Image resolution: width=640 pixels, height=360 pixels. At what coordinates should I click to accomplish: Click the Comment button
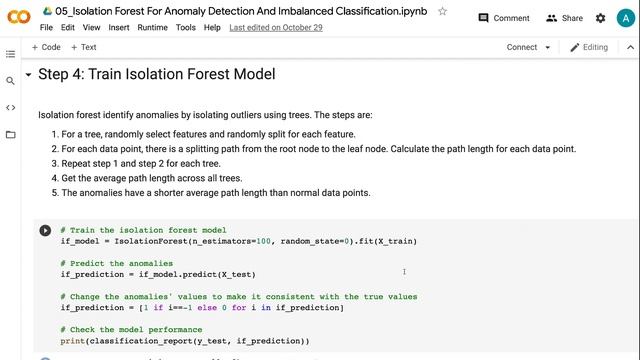504,18
